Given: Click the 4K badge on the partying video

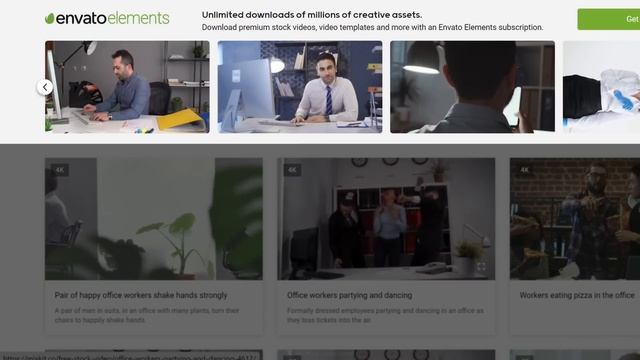Looking at the screenshot, I should [292, 170].
